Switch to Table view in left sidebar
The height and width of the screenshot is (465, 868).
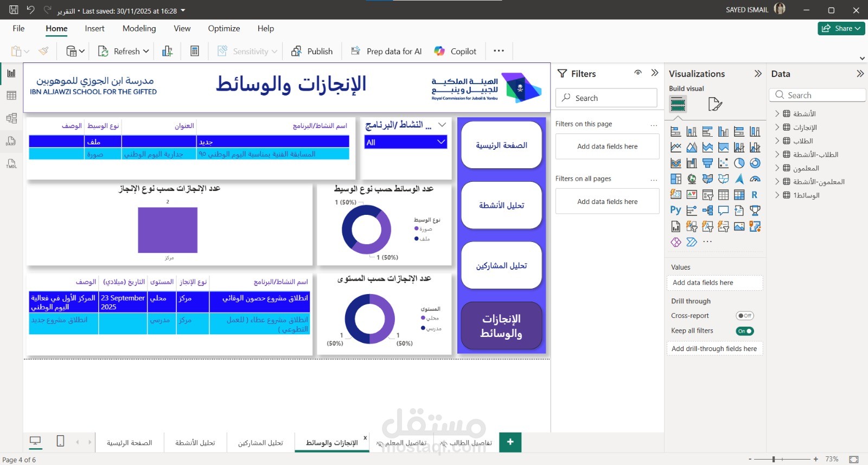click(11, 95)
